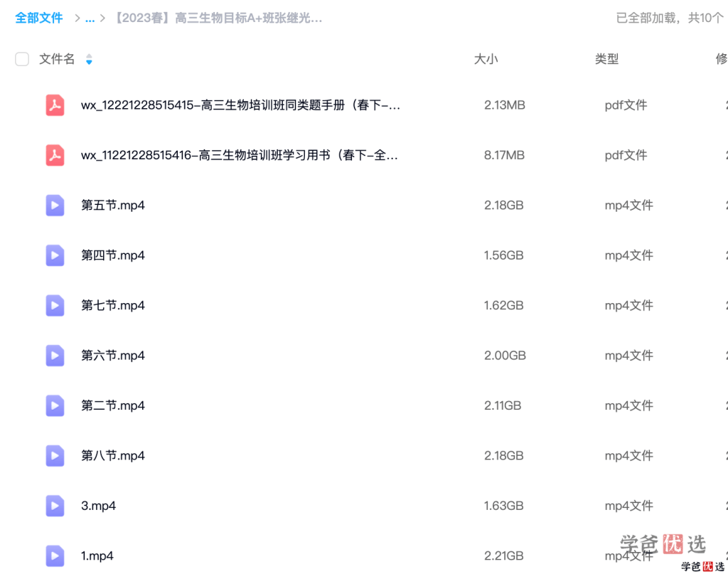
Task: Click the mp4文件 type in the 第六节 row
Action: 629,356
